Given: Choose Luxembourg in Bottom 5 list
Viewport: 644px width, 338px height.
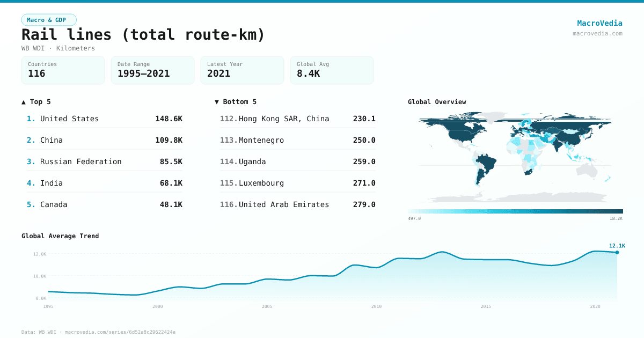Looking at the screenshot, I should click(x=298, y=183).
